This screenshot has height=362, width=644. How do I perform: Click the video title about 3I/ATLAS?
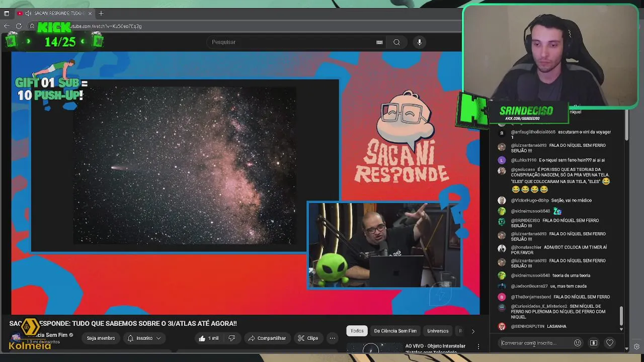[123, 323]
